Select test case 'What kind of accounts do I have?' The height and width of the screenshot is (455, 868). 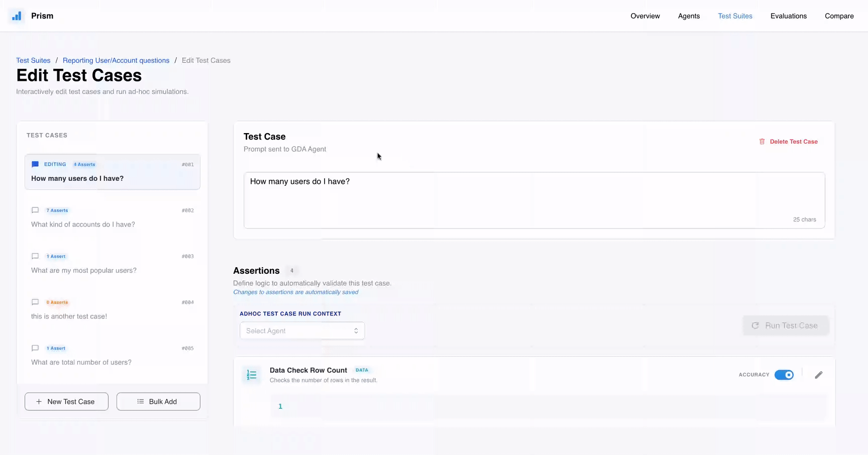pos(113,218)
